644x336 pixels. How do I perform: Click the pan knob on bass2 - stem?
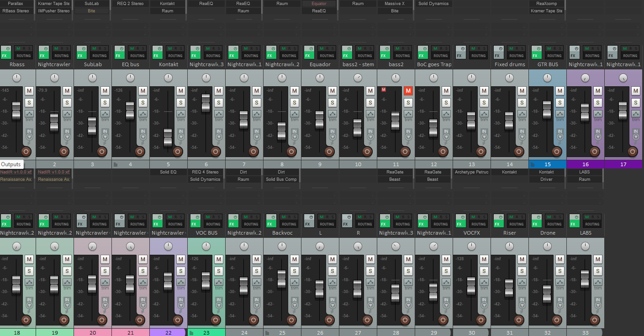point(358,78)
